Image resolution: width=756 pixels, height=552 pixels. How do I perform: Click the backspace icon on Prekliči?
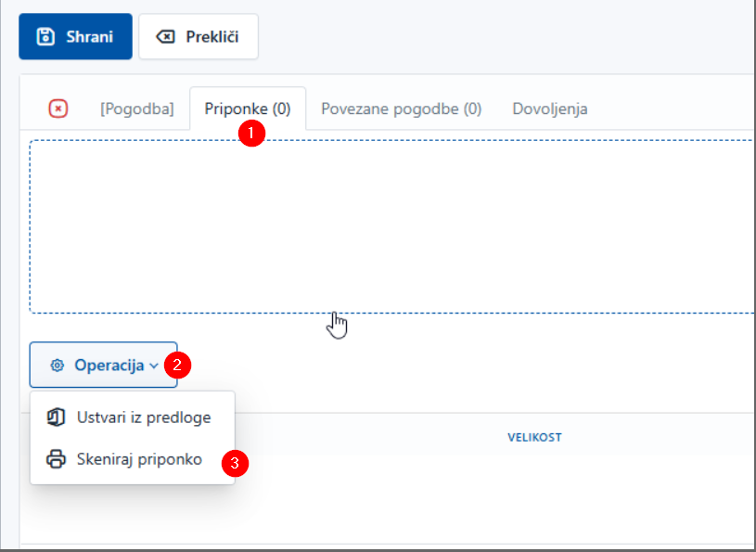click(x=165, y=37)
